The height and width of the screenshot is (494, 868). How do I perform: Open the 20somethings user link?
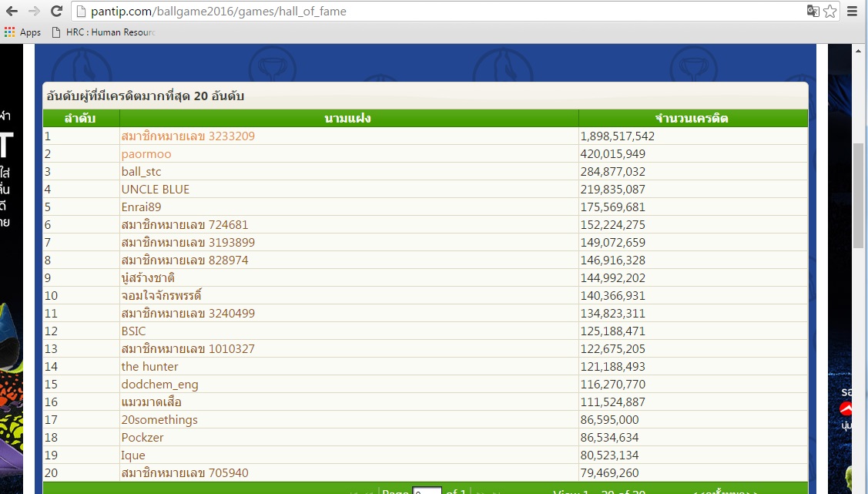[159, 420]
